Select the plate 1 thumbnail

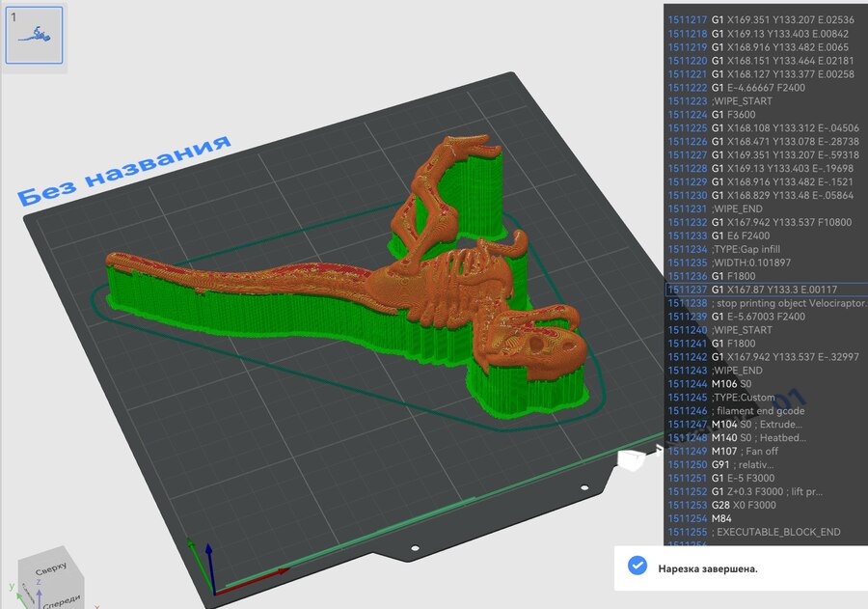click(x=35, y=35)
